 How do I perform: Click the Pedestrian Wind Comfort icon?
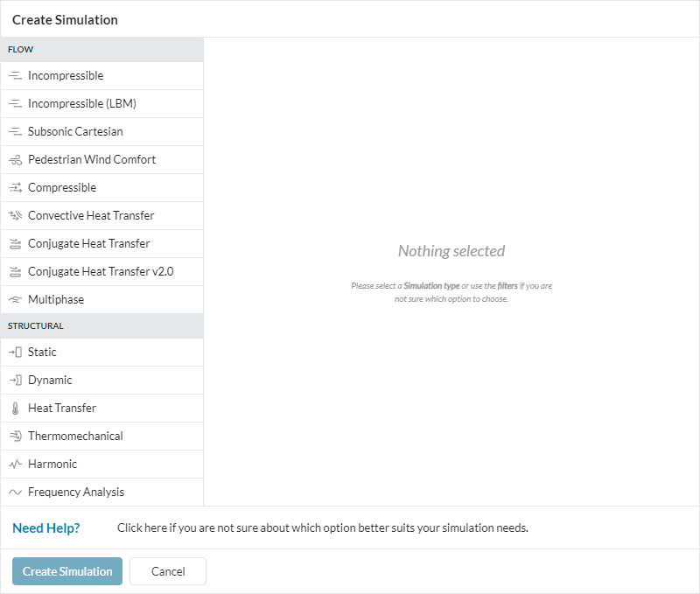(15, 160)
